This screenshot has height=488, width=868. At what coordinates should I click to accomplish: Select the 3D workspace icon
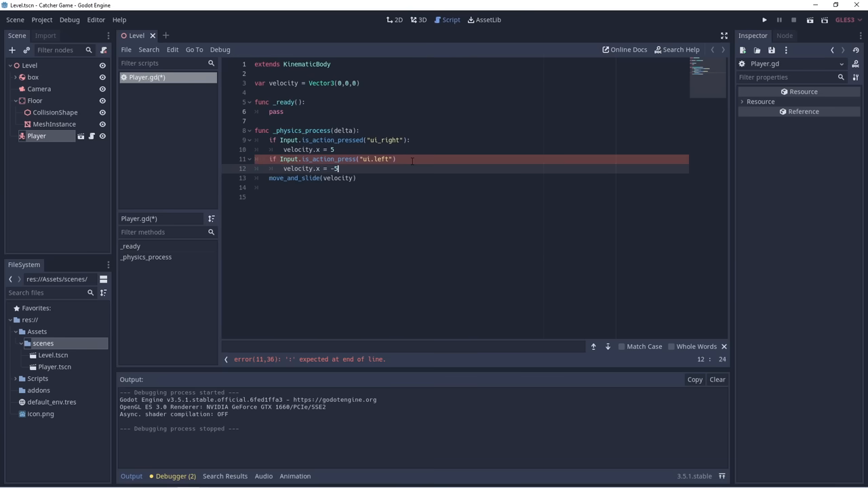point(418,20)
